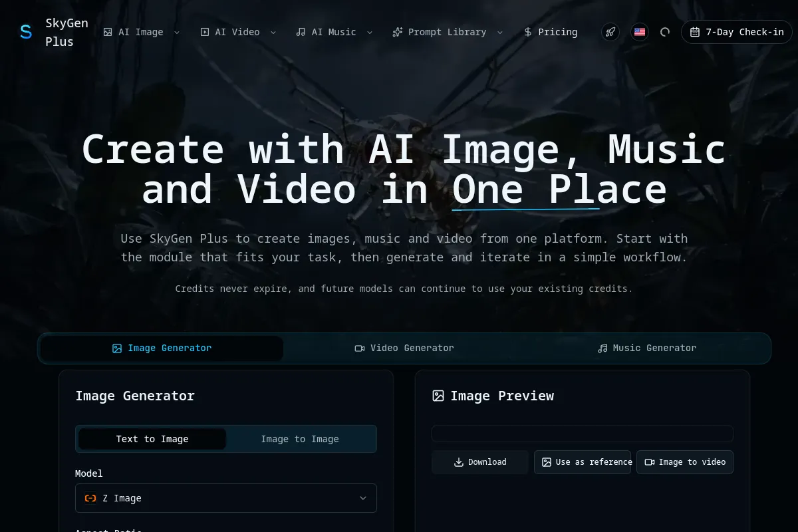The width and height of the screenshot is (798, 532).
Task: Switch to the Video Generator tab
Action: click(x=404, y=348)
